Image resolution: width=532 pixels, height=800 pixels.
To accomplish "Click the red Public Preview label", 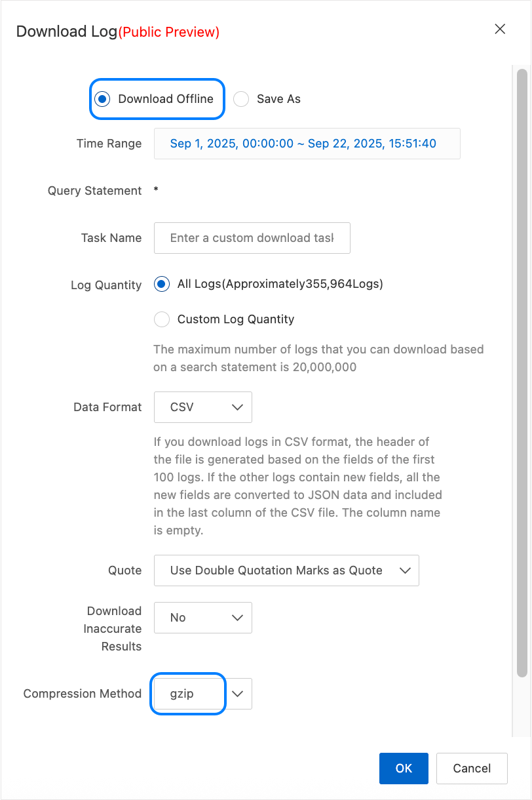I will (x=169, y=32).
